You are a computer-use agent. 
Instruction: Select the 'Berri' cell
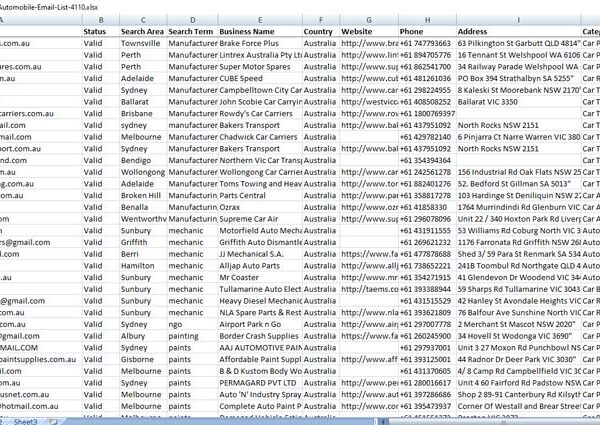coord(143,254)
